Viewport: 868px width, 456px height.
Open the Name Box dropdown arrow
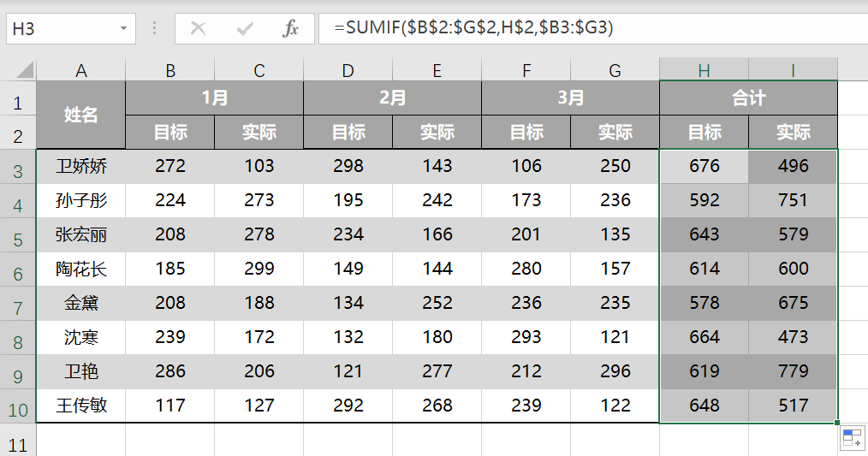point(124,29)
